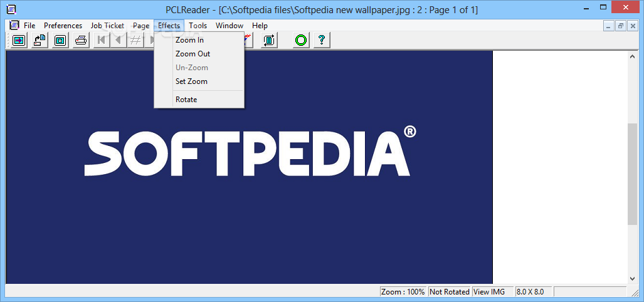
Task: Click the Zoom : 100% status field
Action: [403, 292]
